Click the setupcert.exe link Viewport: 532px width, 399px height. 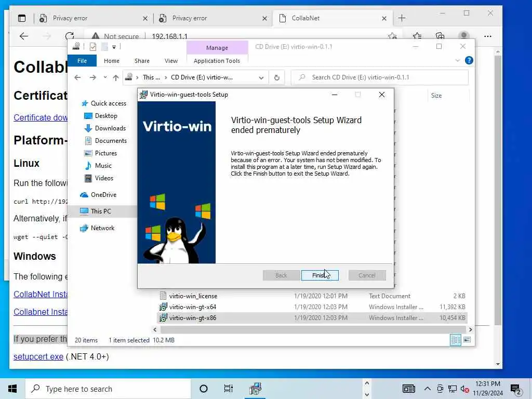pyautogui.click(x=38, y=356)
